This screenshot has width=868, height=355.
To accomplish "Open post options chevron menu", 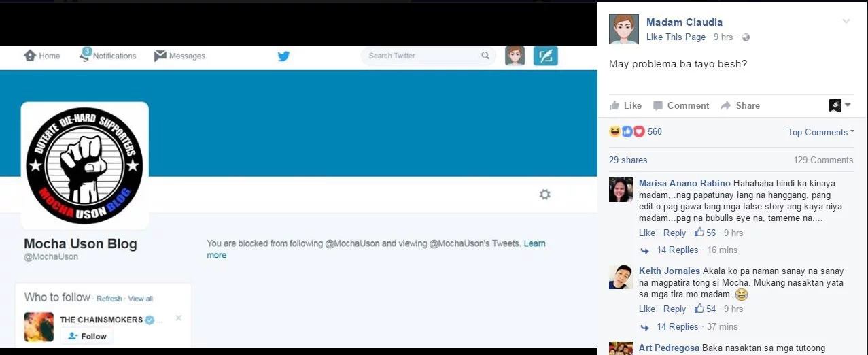I will (846, 22).
